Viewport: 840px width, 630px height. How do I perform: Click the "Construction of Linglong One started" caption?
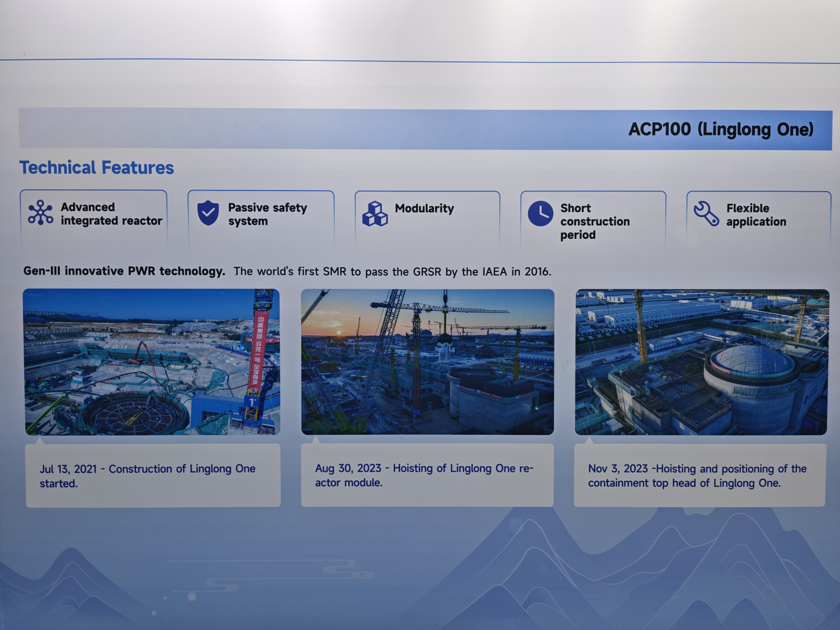pos(148,476)
